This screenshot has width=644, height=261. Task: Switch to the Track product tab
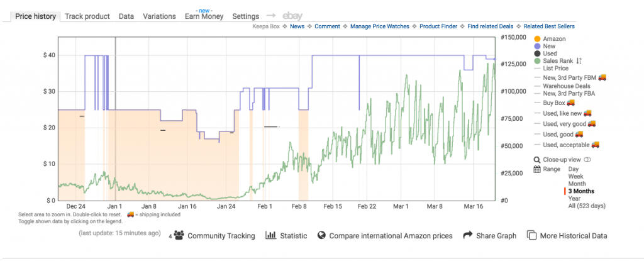(87, 16)
